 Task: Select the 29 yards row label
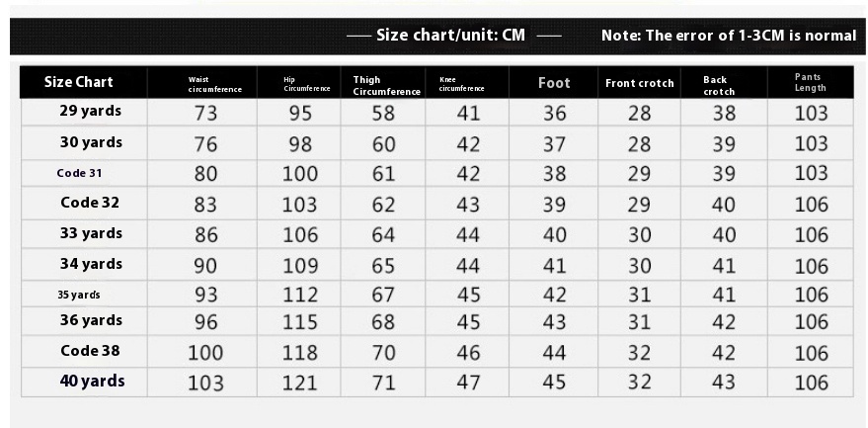tap(90, 111)
